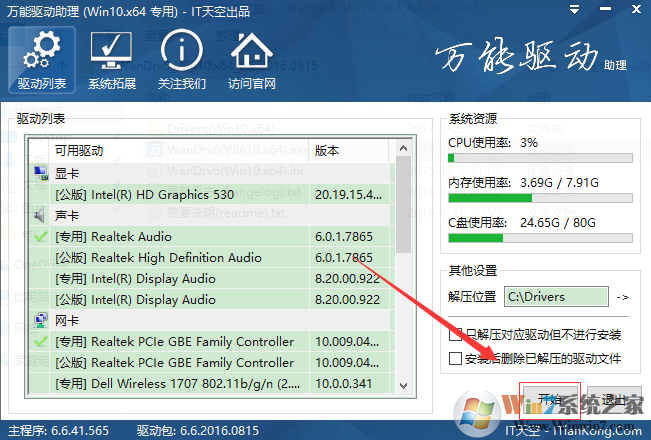The width and height of the screenshot is (651, 440).
Task: Click the -> browse button for 解压位置
Action: 622,297
